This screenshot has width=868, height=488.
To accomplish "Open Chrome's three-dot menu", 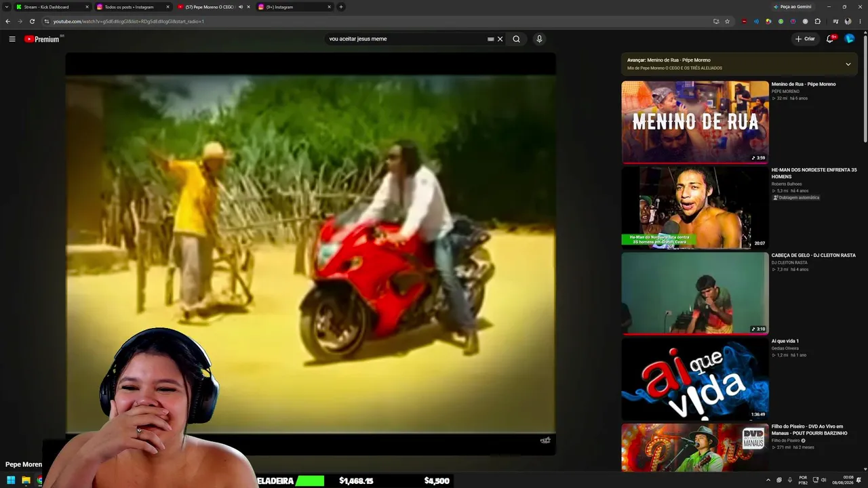I will point(860,21).
